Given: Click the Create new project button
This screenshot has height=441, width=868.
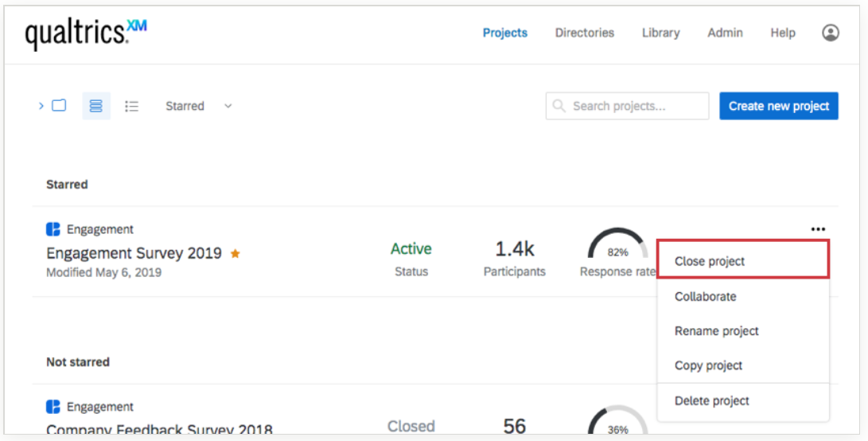Looking at the screenshot, I should 778,106.
